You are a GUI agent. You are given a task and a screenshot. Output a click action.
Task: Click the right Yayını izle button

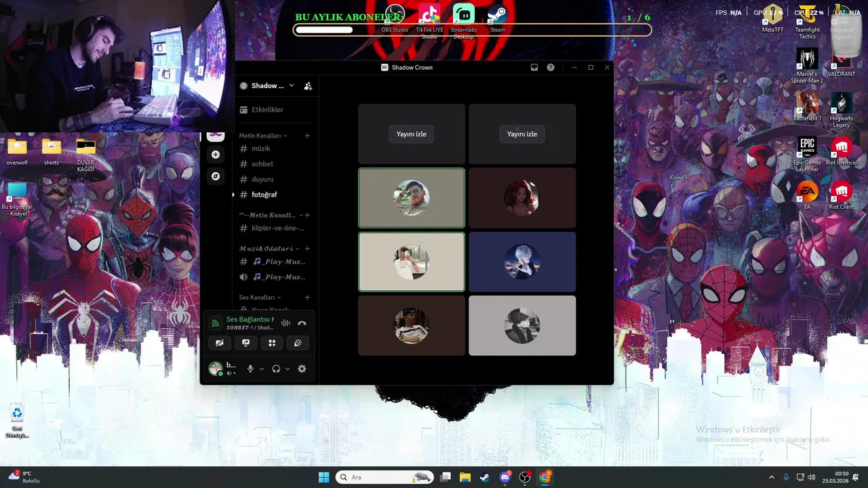[522, 134]
